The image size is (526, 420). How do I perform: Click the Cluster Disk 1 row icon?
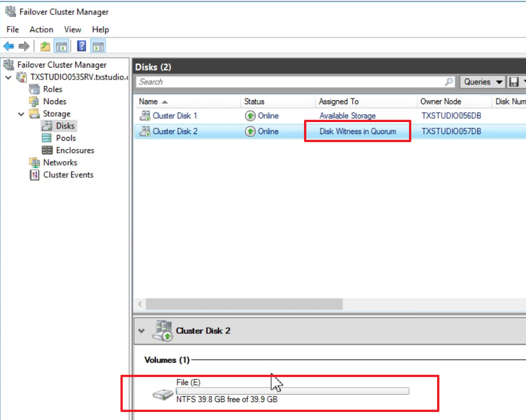point(145,116)
